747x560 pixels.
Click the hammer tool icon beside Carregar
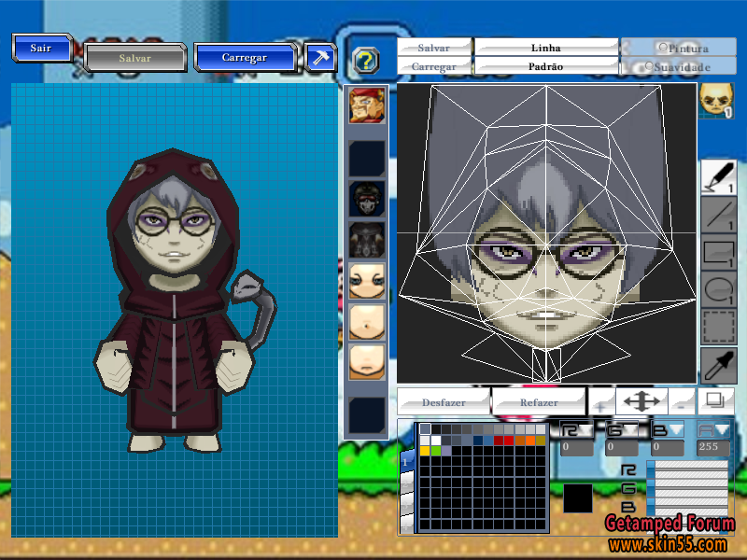point(320,58)
